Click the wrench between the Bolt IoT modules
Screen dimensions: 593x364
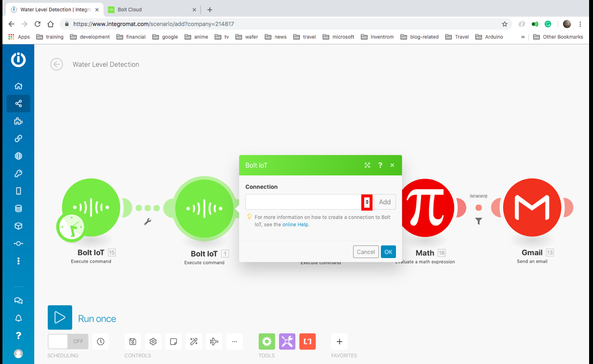pos(147,221)
